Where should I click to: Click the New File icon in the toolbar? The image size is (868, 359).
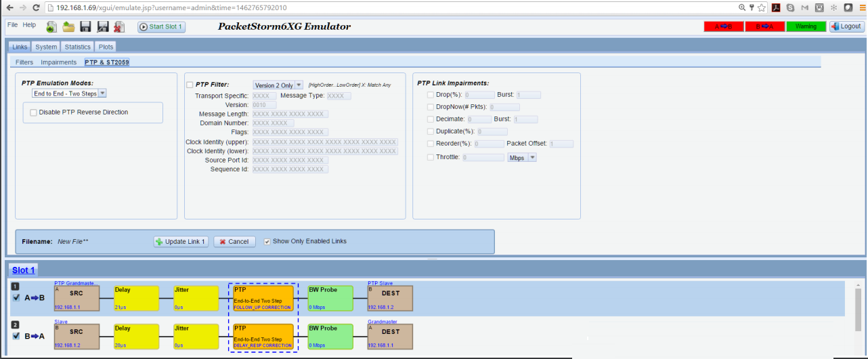click(x=51, y=27)
